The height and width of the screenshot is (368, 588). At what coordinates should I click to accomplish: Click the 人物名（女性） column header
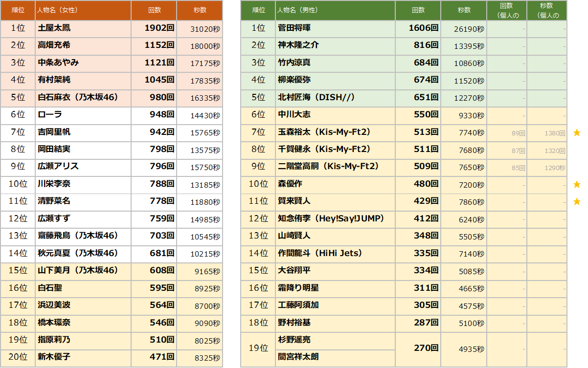click(x=83, y=10)
